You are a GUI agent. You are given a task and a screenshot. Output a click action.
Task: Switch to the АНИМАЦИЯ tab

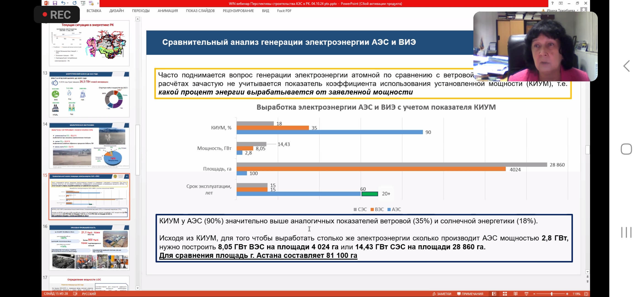point(168,11)
